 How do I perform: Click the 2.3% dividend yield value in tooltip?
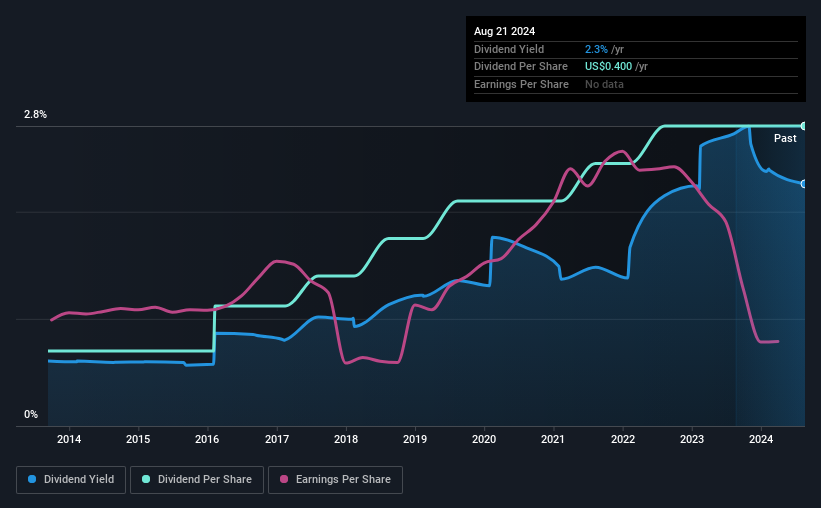tap(596, 49)
